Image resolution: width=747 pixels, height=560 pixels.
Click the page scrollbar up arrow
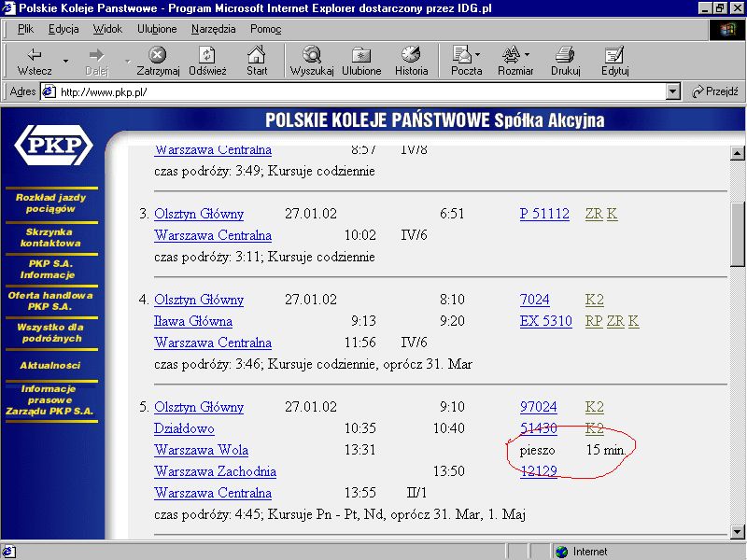(x=737, y=153)
